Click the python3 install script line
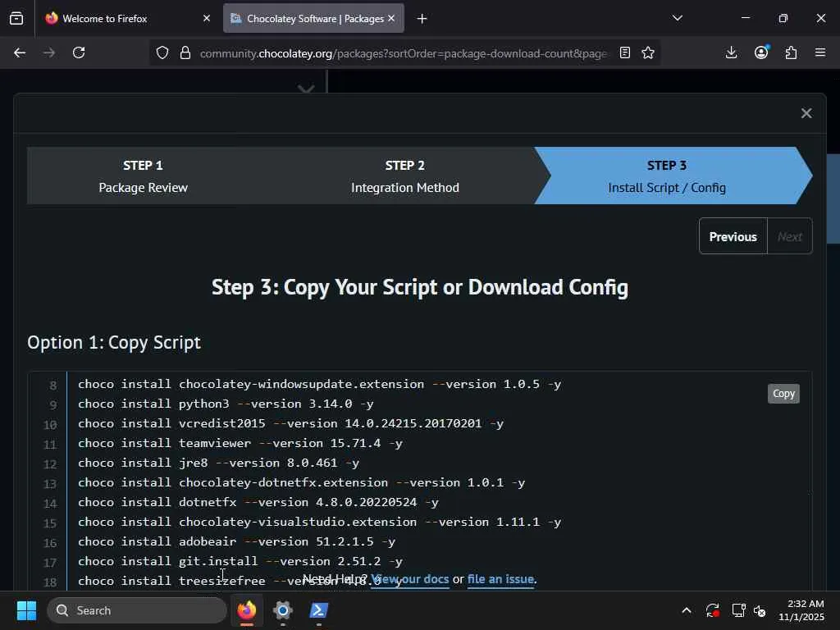The image size is (840, 630). click(x=226, y=404)
